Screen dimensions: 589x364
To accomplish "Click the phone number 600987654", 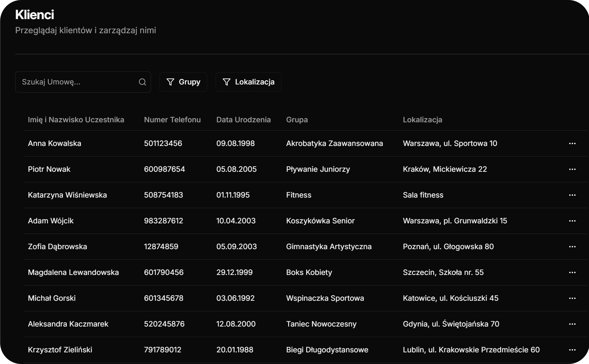I will [x=164, y=169].
